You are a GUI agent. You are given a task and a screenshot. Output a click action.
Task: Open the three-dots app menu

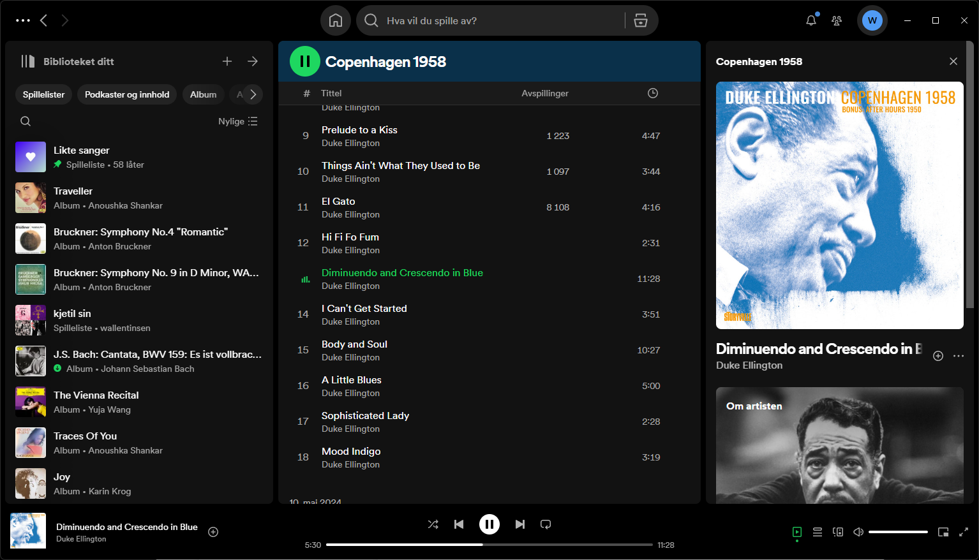(x=23, y=20)
